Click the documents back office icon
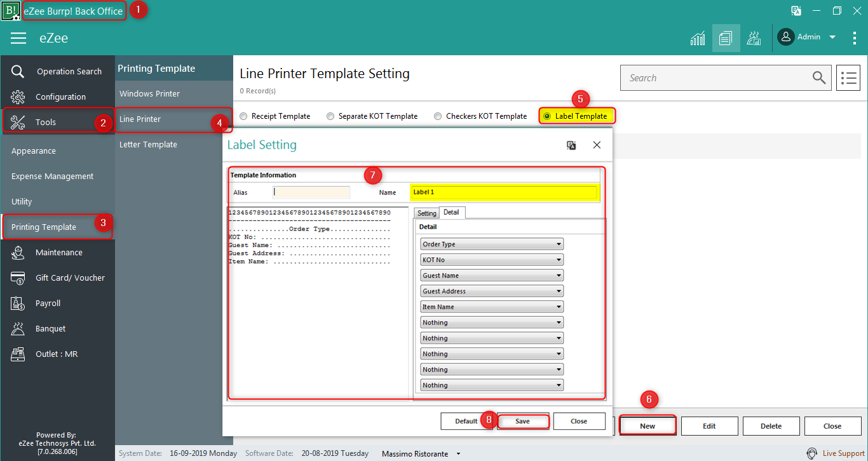The height and width of the screenshot is (461, 868). coord(726,38)
